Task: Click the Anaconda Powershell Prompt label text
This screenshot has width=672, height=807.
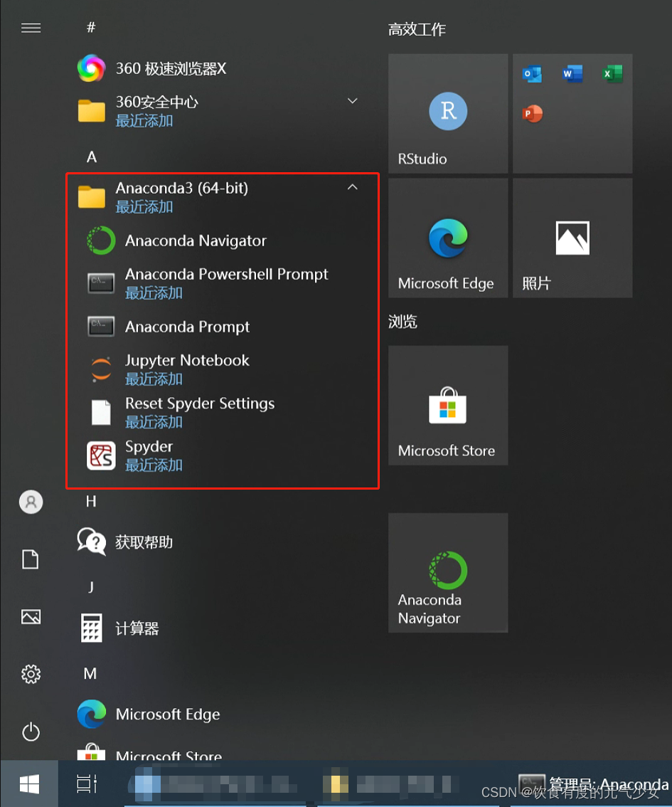Action: pyautogui.click(x=227, y=274)
